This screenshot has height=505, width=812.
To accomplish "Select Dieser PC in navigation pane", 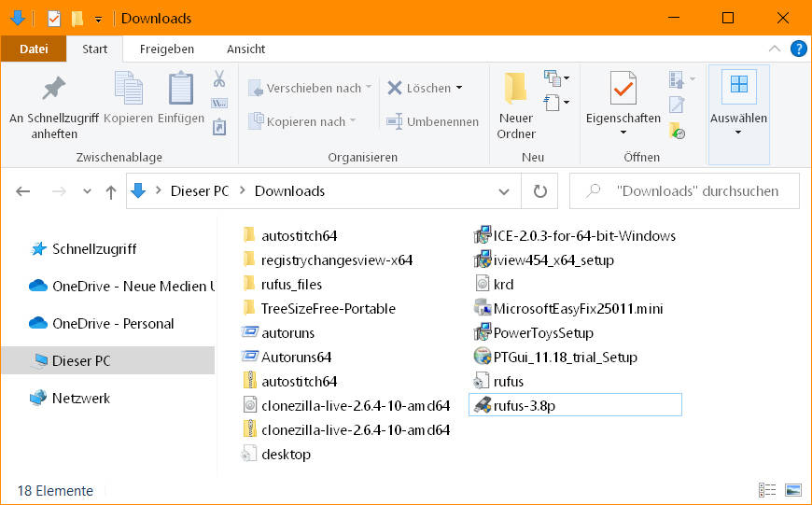I will coord(107,360).
